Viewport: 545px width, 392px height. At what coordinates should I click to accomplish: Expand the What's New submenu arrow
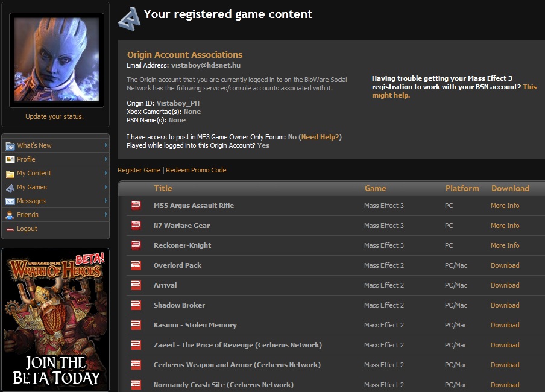(106, 145)
